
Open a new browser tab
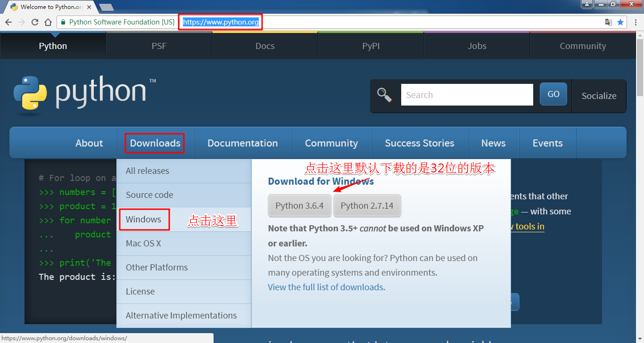pos(107,7)
